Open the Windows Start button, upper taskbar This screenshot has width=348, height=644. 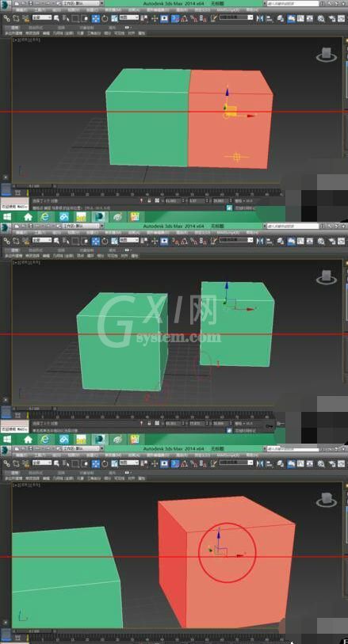click(x=7, y=216)
